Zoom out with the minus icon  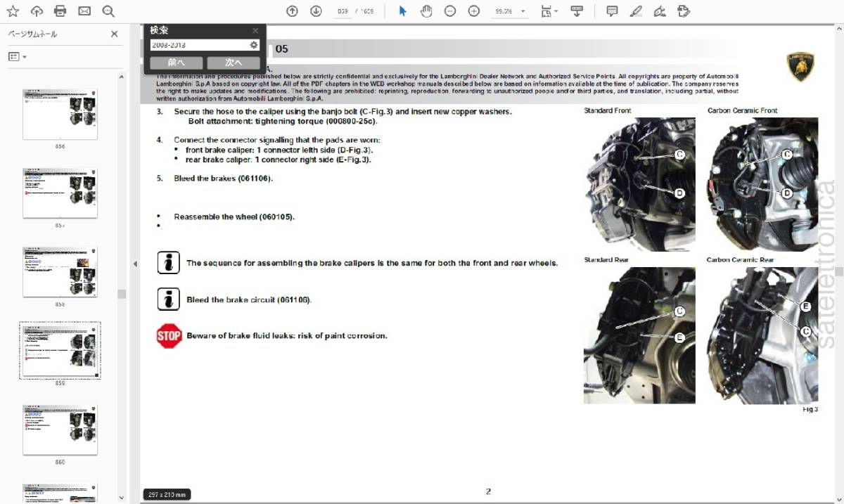tap(450, 11)
